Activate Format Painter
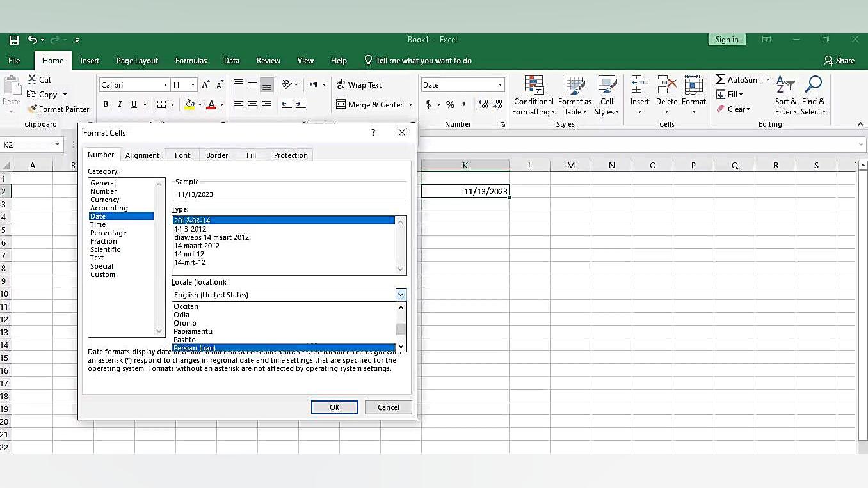Image resolution: width=868 pixels, height=488 pixels. (x=58, y=109)
